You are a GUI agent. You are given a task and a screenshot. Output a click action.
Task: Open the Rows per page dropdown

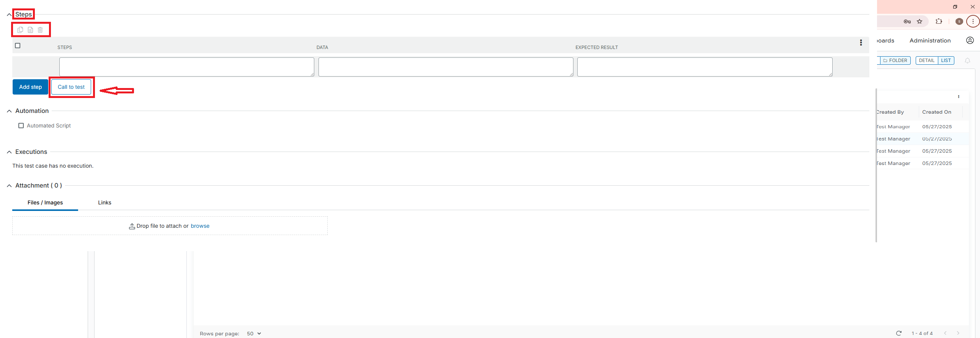click(x=253, y=333)
